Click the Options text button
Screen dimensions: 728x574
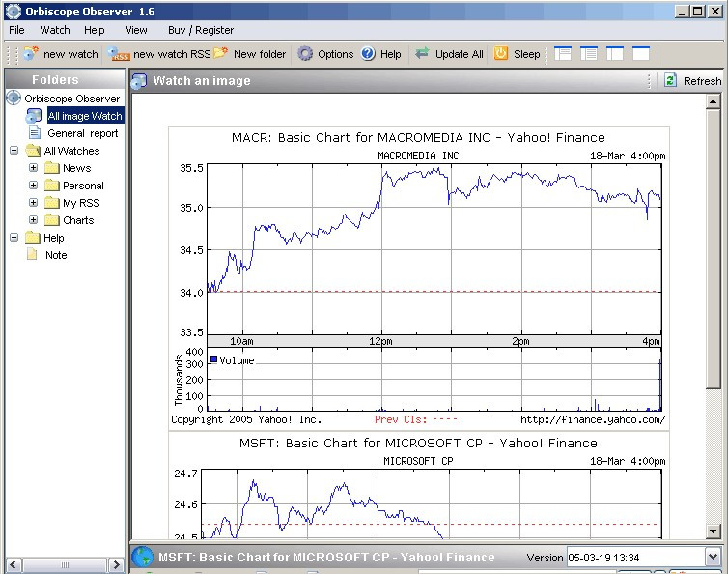[x=335, y=54]
